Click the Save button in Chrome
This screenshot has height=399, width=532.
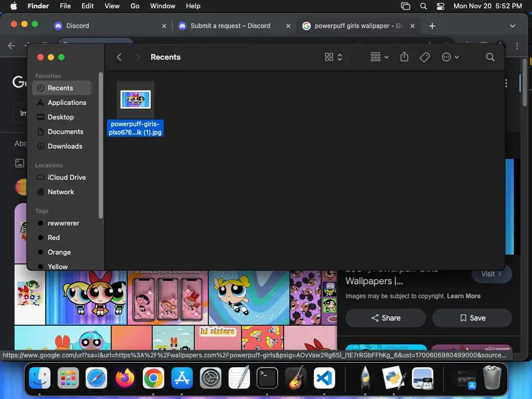472,318
